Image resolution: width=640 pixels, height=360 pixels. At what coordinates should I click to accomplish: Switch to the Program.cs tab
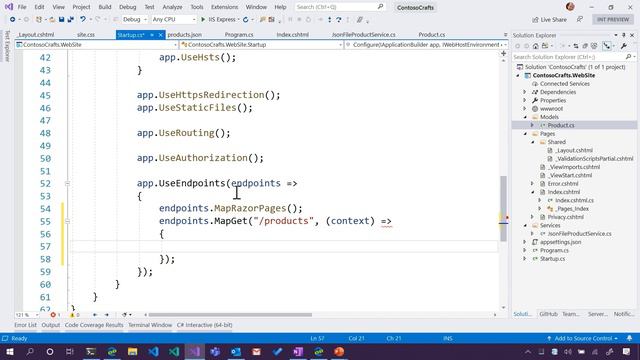click(x=239, y=35)
